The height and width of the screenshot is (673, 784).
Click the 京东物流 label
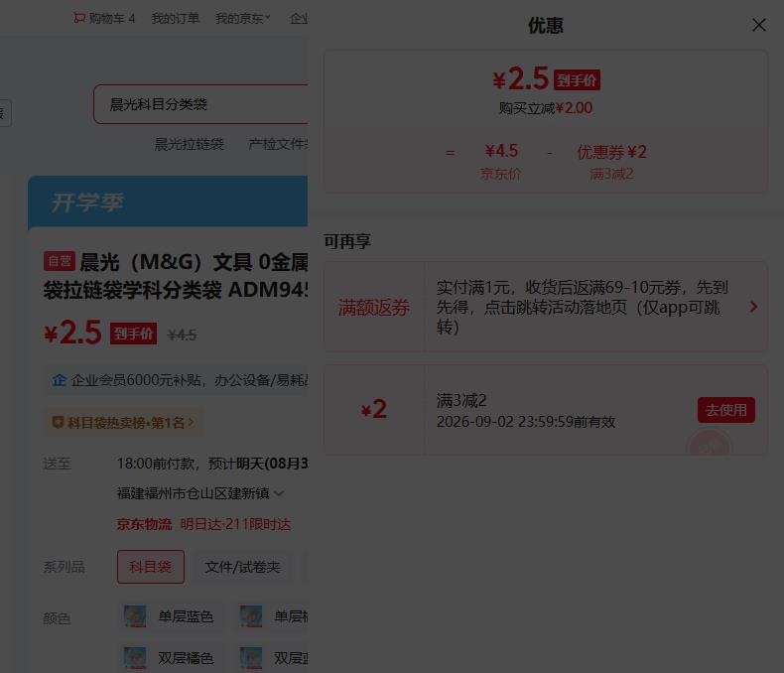pyautogui.click(x=144, y=524)
